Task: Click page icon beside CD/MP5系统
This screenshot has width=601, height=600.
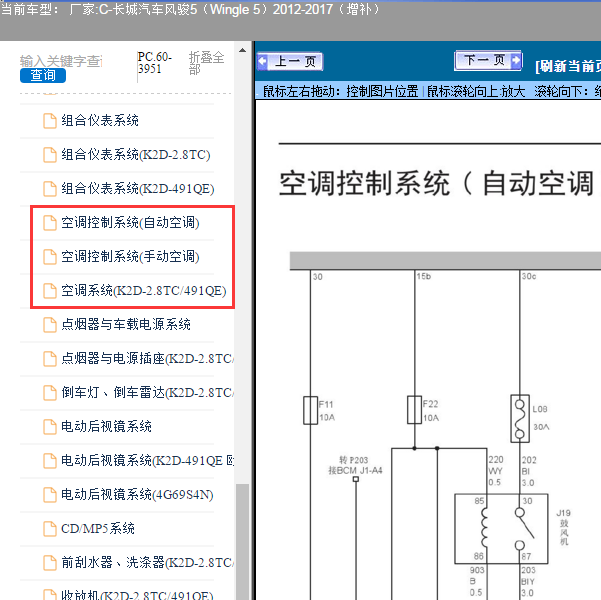Action: click(x=49, y=529)
